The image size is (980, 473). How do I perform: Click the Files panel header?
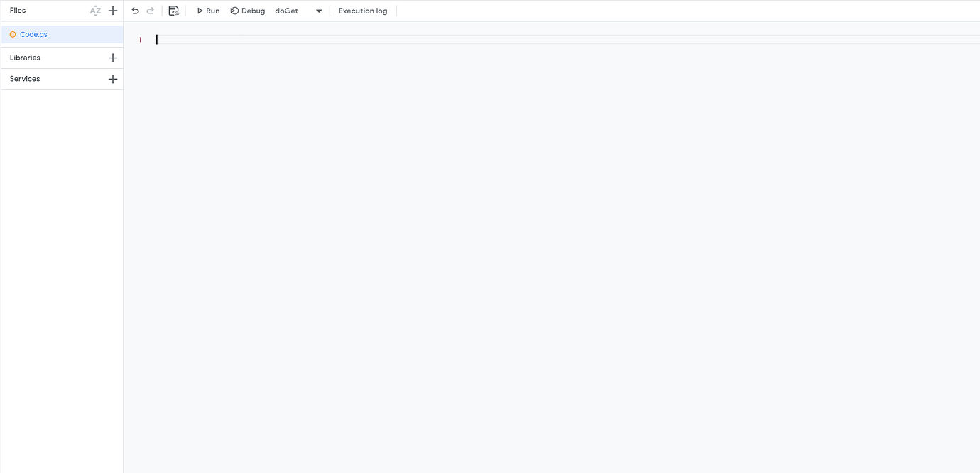click(17, 10)
